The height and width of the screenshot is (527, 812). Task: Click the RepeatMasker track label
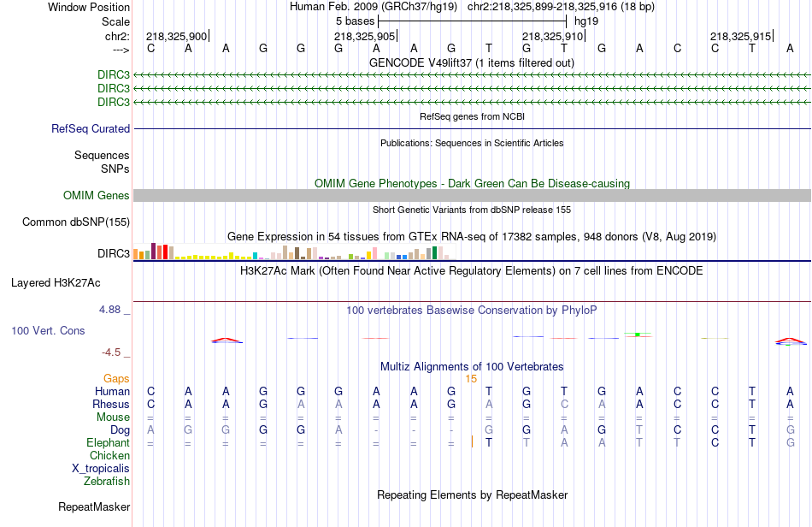(94, 506)
